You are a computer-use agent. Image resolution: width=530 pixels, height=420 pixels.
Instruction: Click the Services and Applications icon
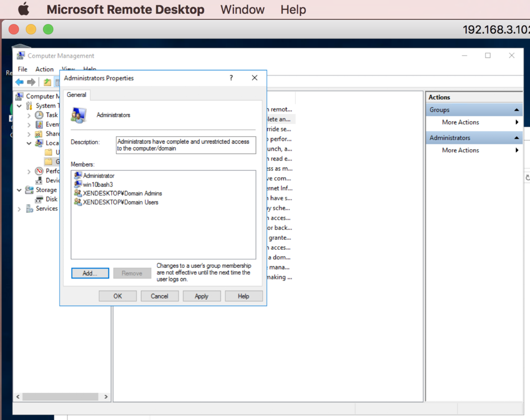coord(30,209)
